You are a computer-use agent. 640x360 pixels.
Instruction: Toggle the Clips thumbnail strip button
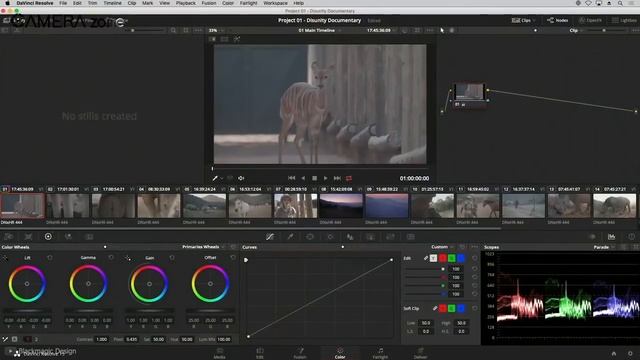coord(521,20)
